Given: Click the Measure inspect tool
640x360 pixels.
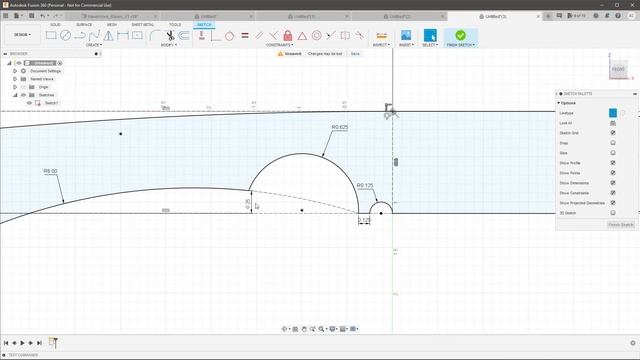Looking at the screenshot, I should (x=382, y=36).
